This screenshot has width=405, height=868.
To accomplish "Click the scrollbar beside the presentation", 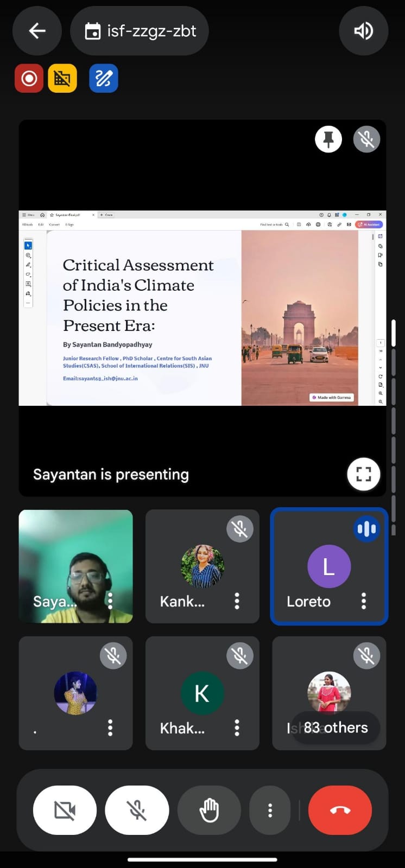I will point(393,333).
